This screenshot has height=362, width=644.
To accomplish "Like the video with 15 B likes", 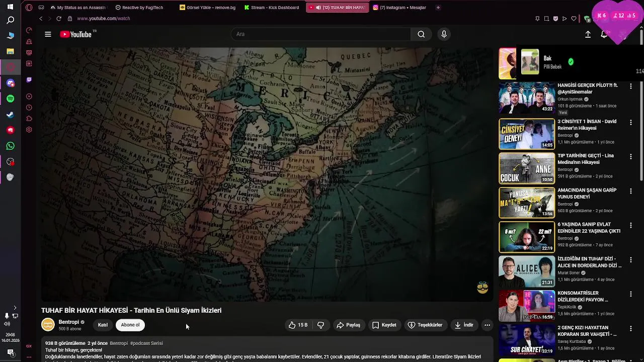I will click(x=298, y=325).
